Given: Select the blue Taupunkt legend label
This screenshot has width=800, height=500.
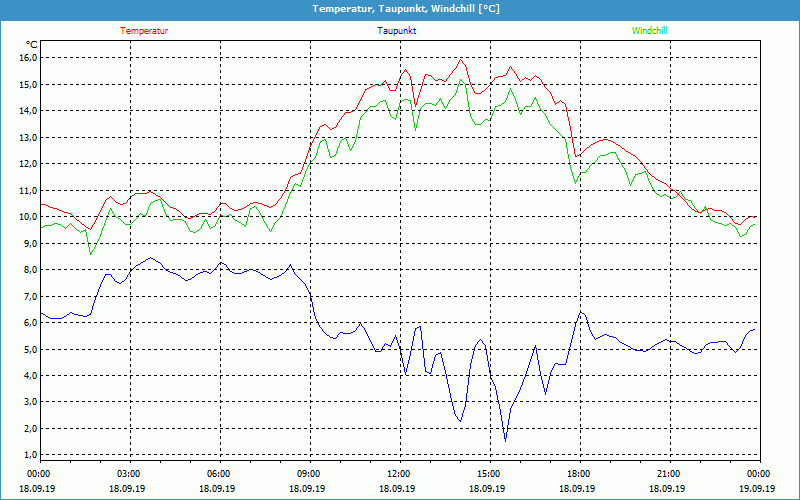Looking at the screenshot, I should tap(397, 31).
